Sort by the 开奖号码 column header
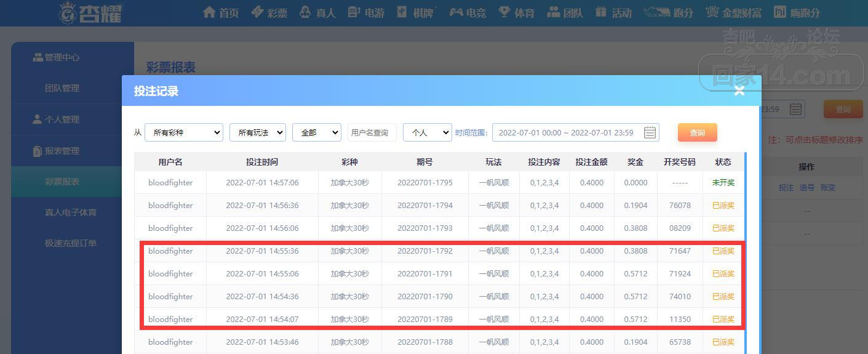Screen dimensions: 868x354 coord(680,162)
